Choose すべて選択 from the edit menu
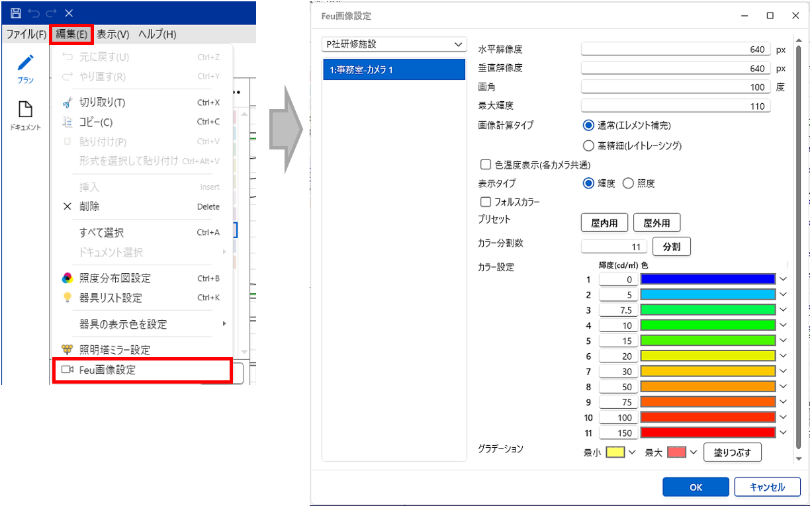 [101, 233]
